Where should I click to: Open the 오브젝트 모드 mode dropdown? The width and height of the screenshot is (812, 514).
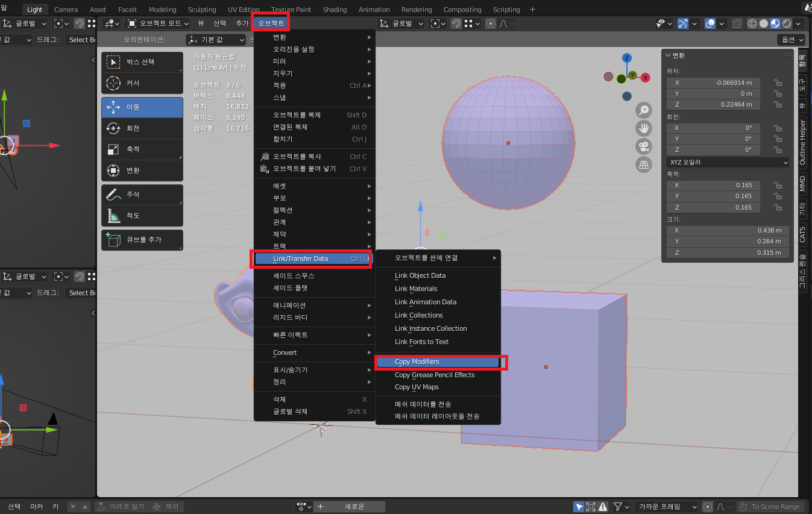click(158, 24)
